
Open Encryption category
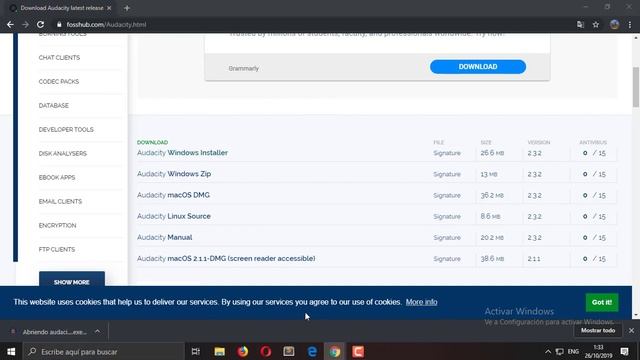click(57, 226)
